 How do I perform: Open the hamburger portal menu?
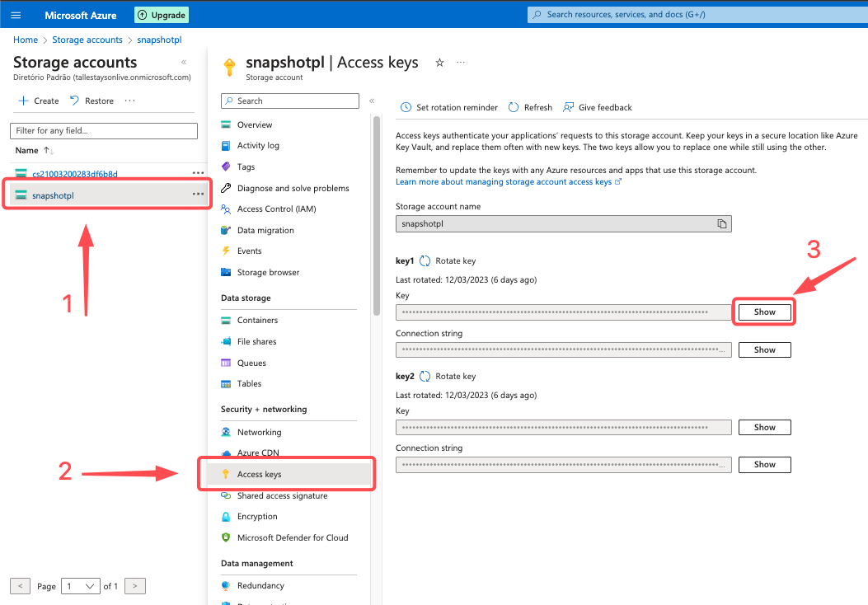16,15
